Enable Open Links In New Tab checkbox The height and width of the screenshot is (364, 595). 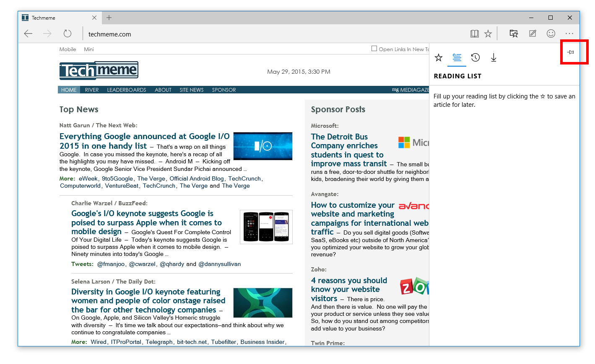(374, 49)
